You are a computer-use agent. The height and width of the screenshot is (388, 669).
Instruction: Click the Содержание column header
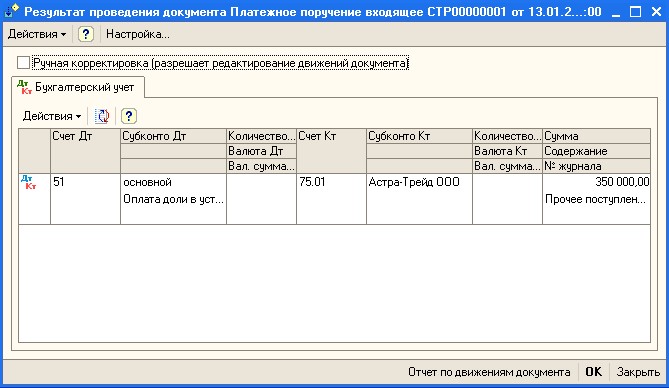(x=596, y=151)
